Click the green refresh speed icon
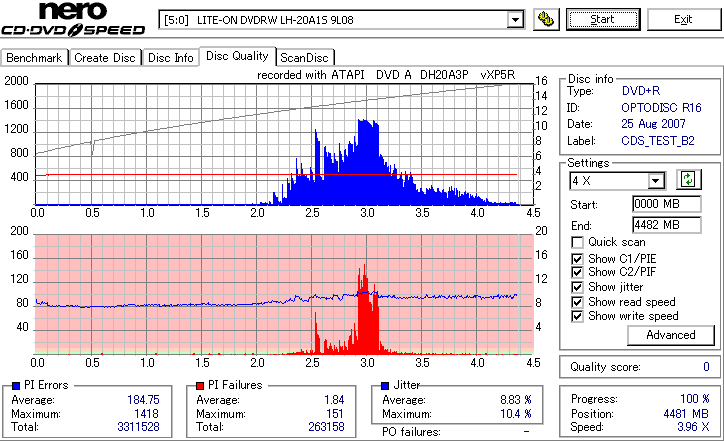This screenshot has width=724, height=441. [688, 179]
